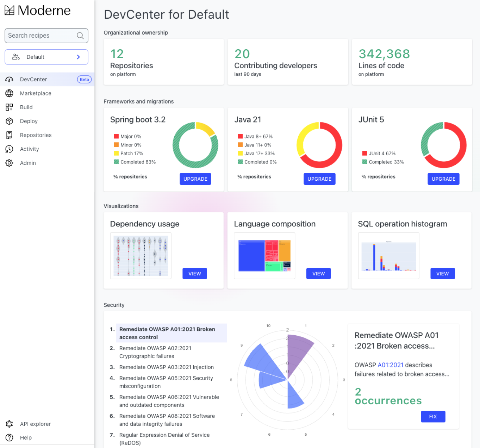
Task: Click UPGRADE for the JUnit 5 migration
Action: (443, 179)
